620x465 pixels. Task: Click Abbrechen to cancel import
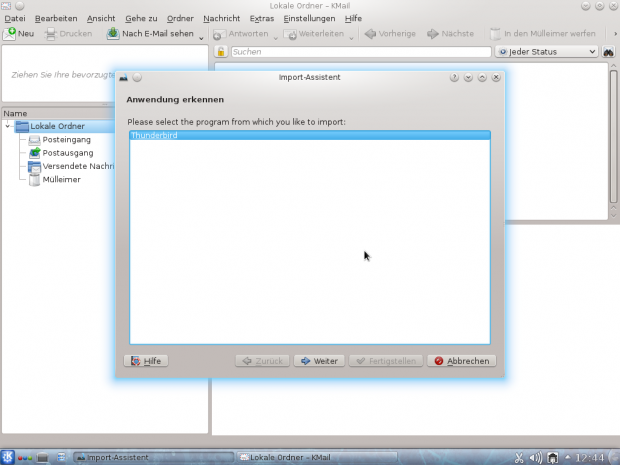coord(461,361)
